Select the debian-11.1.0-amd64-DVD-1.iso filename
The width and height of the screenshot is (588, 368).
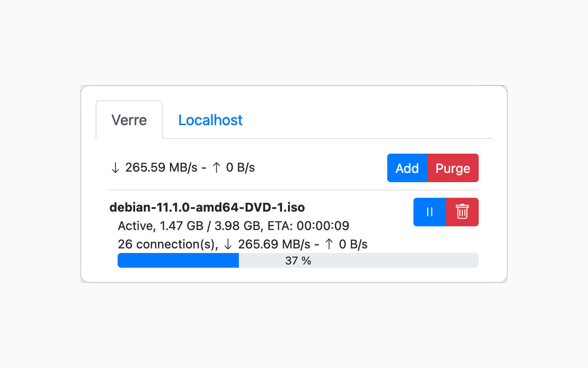click(x=207, y=207)
